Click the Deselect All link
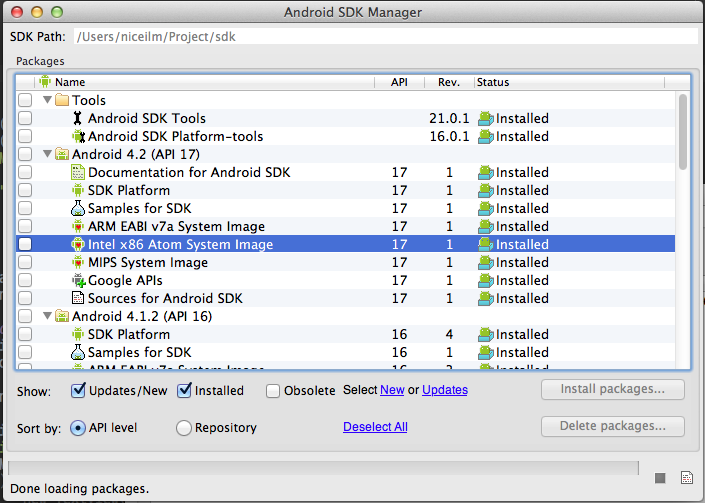705x503 pixels. (375, 427)
